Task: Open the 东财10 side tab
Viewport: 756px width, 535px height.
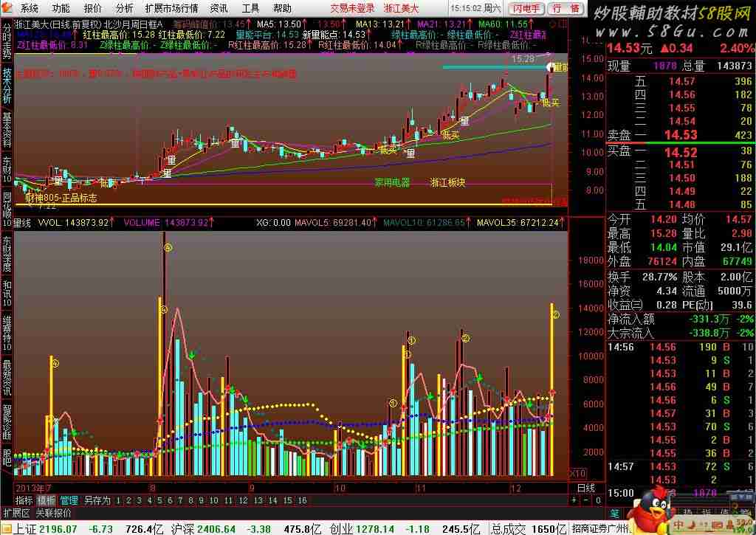Action: (7, 169)
